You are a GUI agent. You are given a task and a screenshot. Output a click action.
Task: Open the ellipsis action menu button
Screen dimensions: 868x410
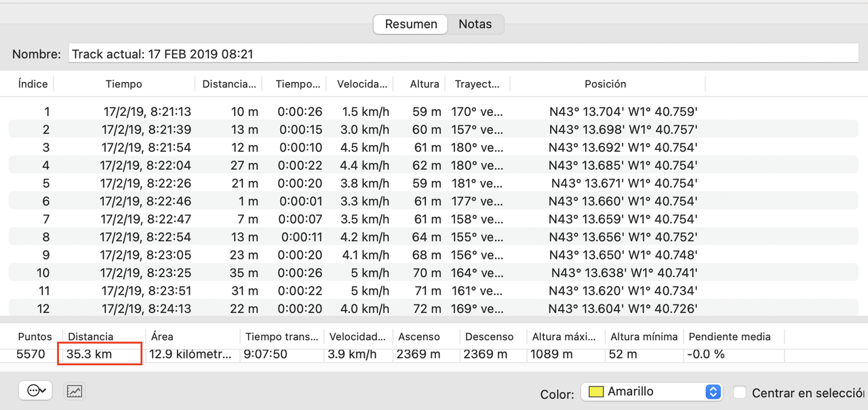point(35,390)
